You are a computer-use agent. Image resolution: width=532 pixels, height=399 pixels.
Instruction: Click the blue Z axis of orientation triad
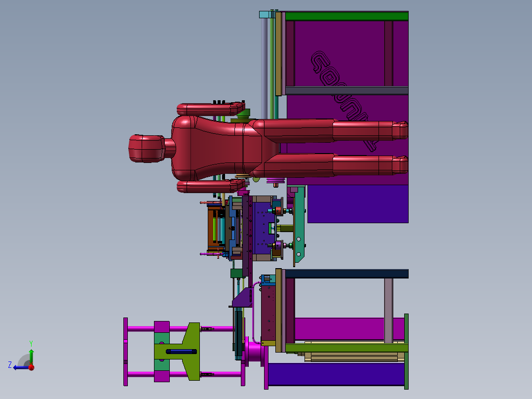pos(20,367)
